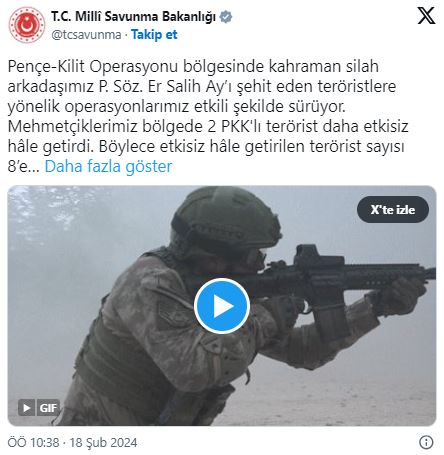Viewport: 444px width, 455px height.
Task: Open T.C. Millî Savunma Bakanlığı profile name
Action: [133, 16]
